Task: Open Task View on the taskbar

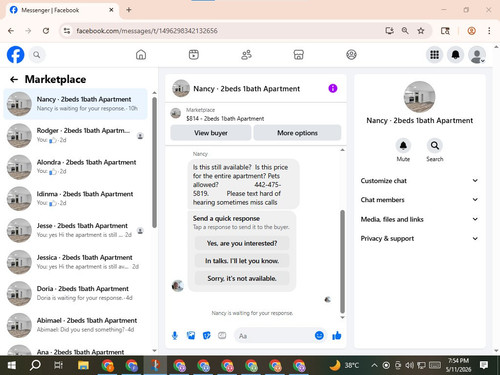Action: click(x=59, y=365)
